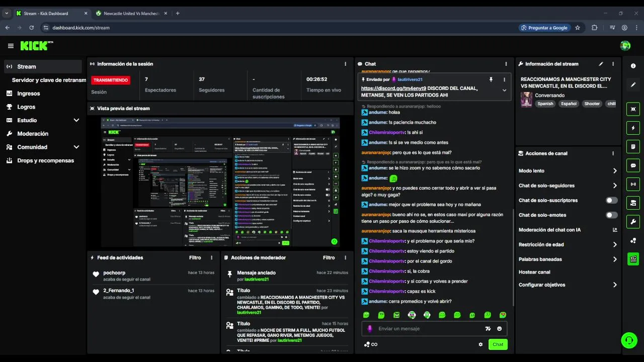Reload the page in Chrome
Viewport: 644px width, 362px height.
(x=32, y=28)
